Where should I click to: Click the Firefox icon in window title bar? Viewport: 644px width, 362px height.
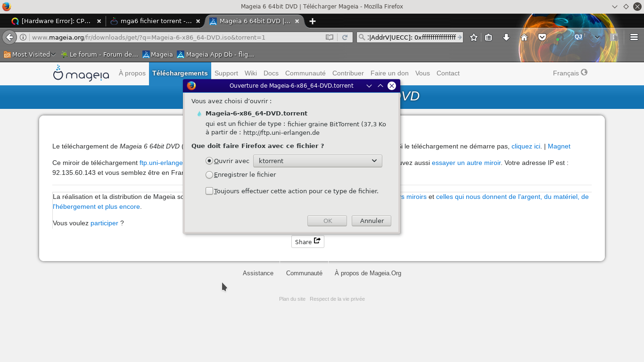tap(6, 7)
